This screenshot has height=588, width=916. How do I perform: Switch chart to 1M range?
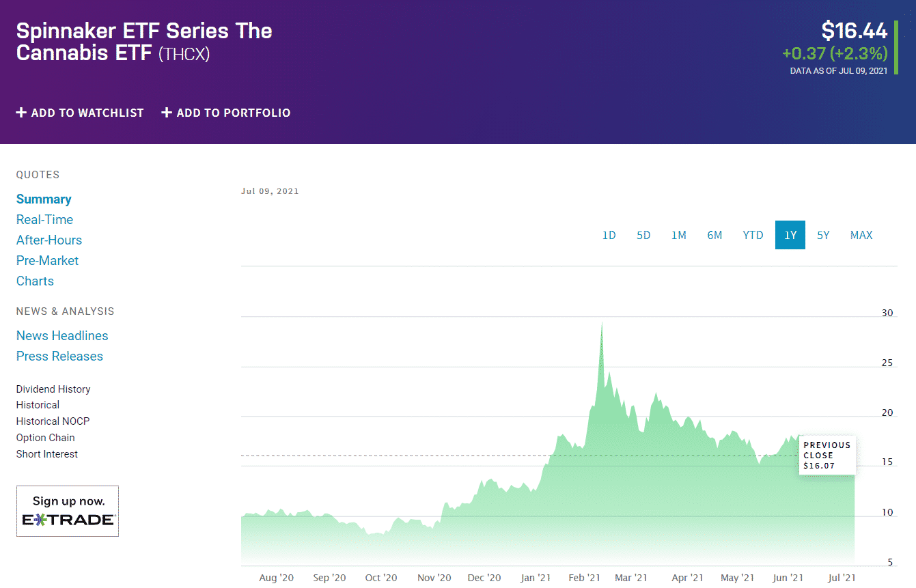click(678, 235)
